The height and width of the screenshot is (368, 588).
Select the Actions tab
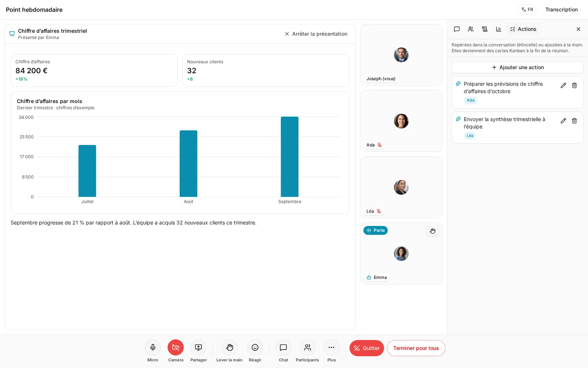[x=523, y=29]
